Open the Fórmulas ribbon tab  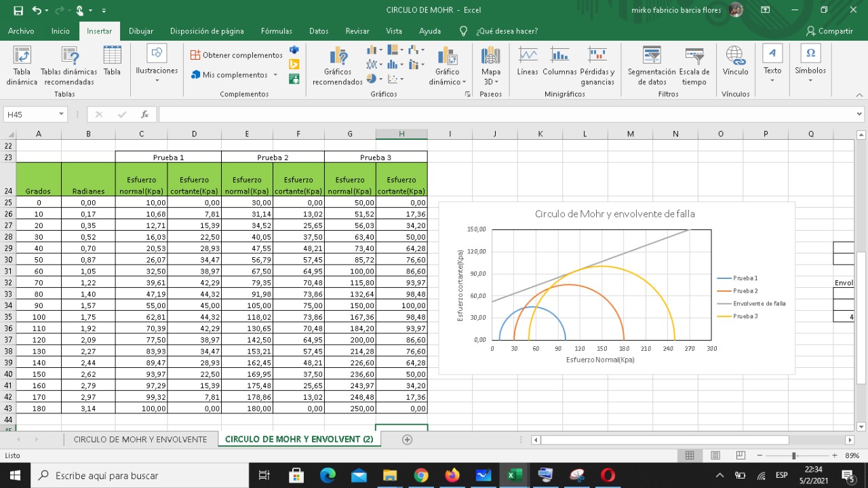coord(276,31)
